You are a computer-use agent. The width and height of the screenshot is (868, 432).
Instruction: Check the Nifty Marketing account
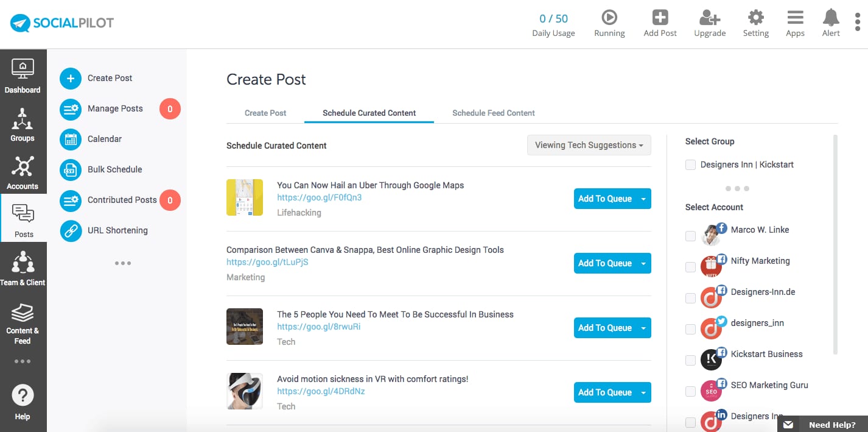pos(690,267)
